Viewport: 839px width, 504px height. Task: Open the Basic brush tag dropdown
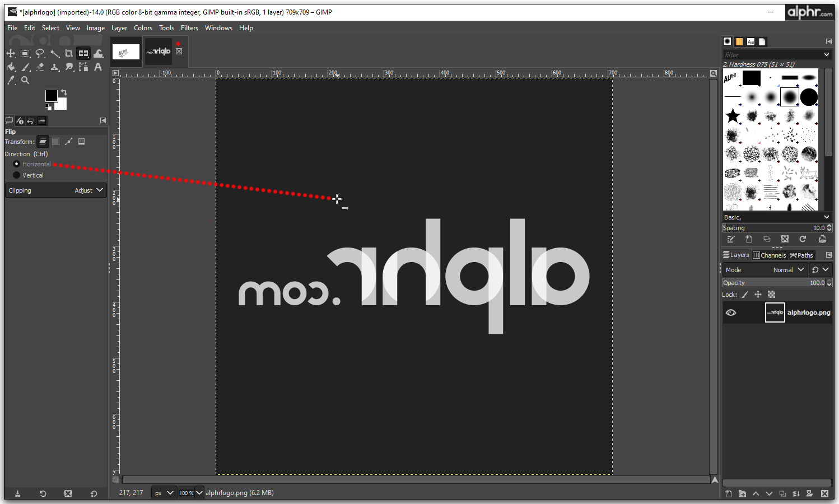(x=777, y=217)
